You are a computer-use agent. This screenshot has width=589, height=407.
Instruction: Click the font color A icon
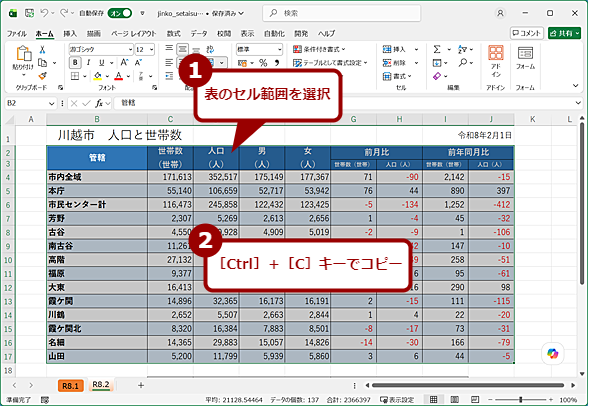[x=119, y=76]
